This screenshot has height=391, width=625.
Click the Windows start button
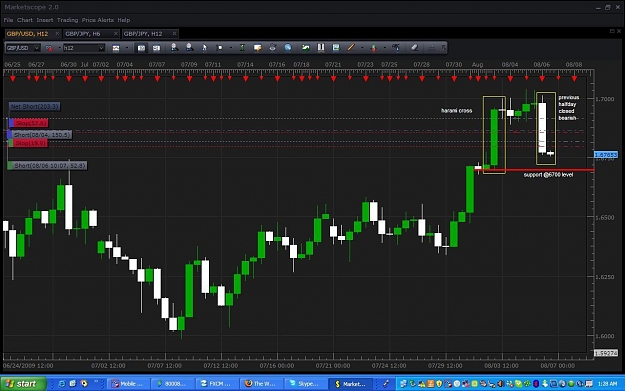(24, 384)
